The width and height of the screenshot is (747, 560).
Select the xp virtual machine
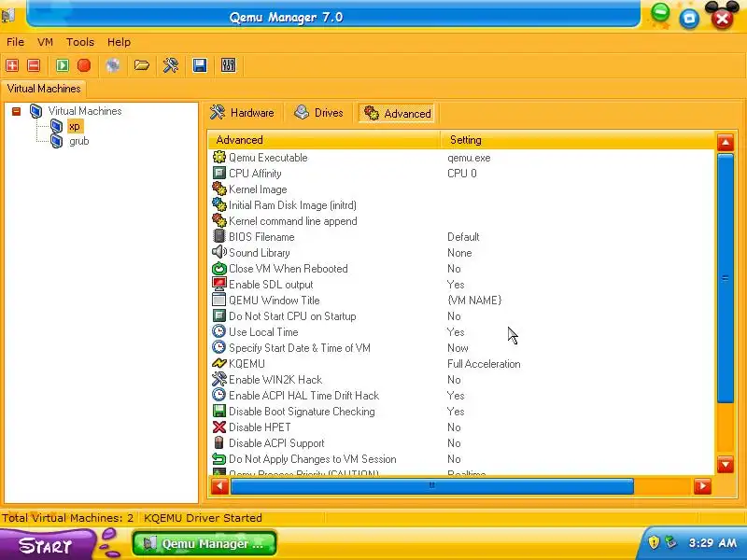pyautogui.click(x=75, y=127)
